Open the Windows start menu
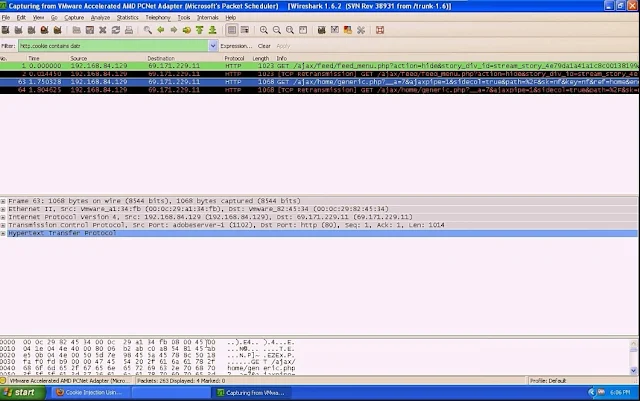Screen dimensions: 640x401 click(x=21, y=393)
